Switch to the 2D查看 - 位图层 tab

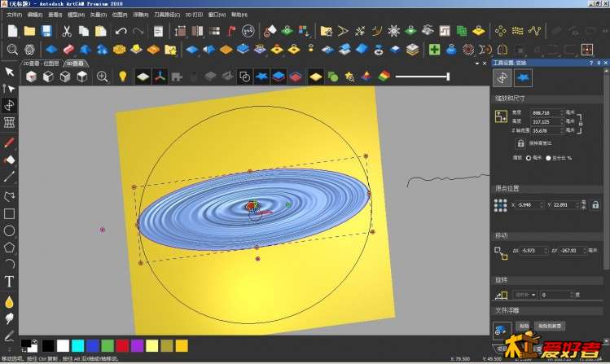point(42,63)
